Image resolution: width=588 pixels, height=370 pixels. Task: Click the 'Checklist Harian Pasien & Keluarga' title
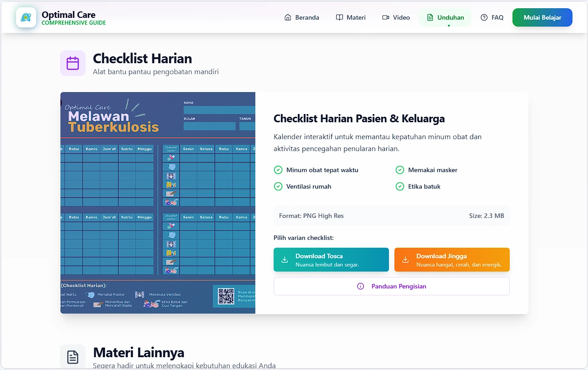pyautogui.click(x=359, y=119)
